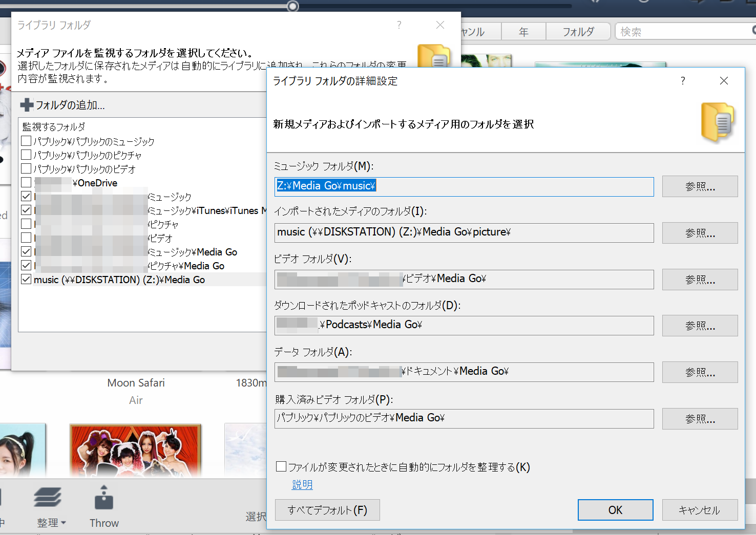Viewport: 756px width, 535px height.
Task: Uncheck the music DISKSTATION Media Go folder
Action: [x=26, y=279]
